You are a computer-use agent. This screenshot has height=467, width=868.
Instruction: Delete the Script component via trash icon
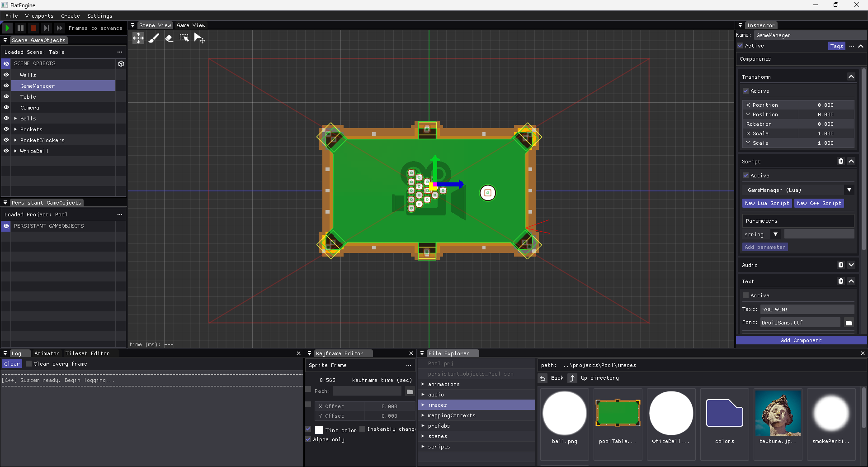[840, 162]
